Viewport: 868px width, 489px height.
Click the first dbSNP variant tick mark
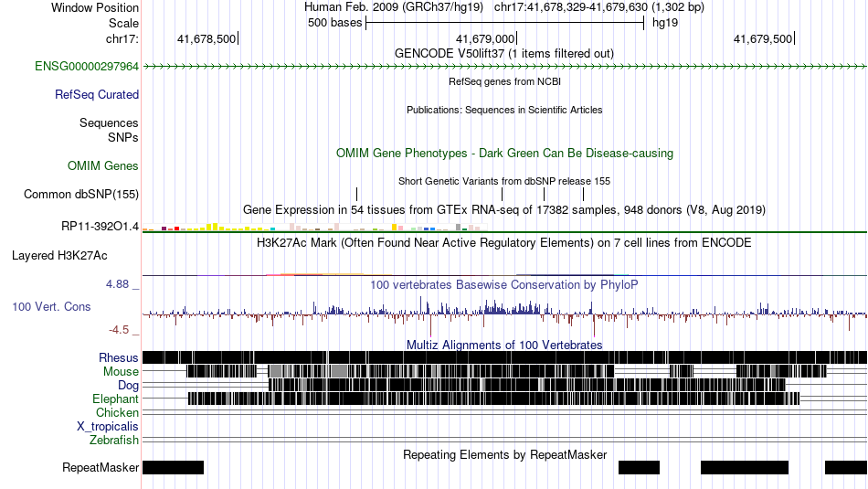356,194
